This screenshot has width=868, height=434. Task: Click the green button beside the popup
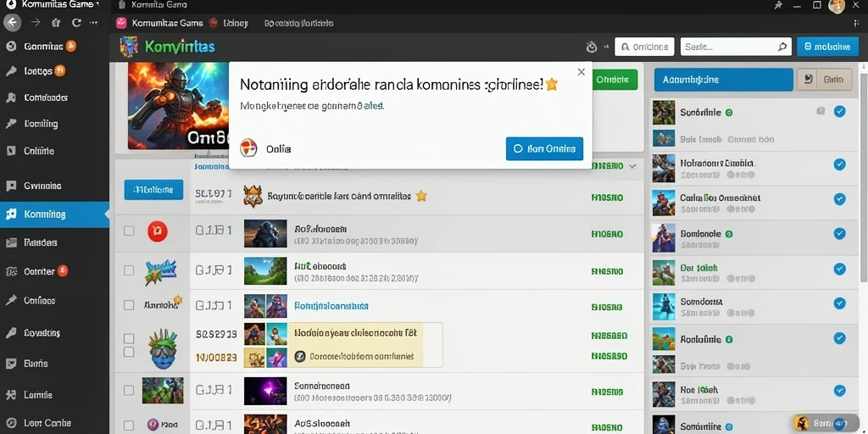[615, 80]
